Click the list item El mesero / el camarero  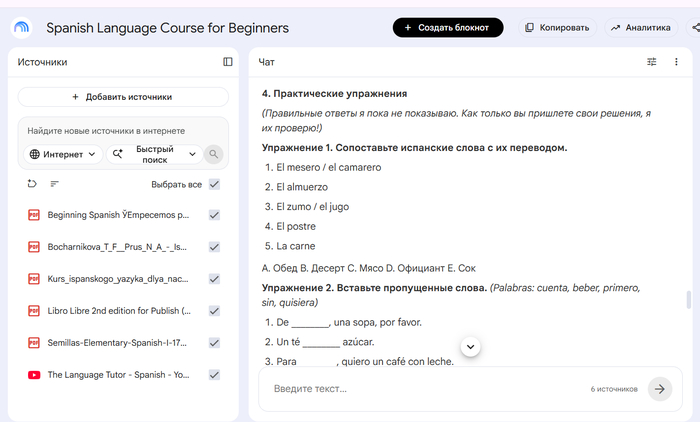[x=329, y=167]
